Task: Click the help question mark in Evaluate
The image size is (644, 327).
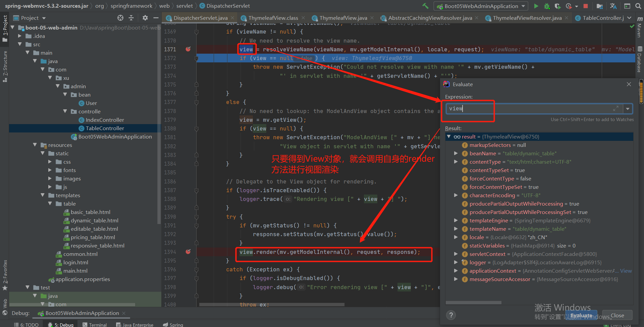Action: (x=451, y=315)
